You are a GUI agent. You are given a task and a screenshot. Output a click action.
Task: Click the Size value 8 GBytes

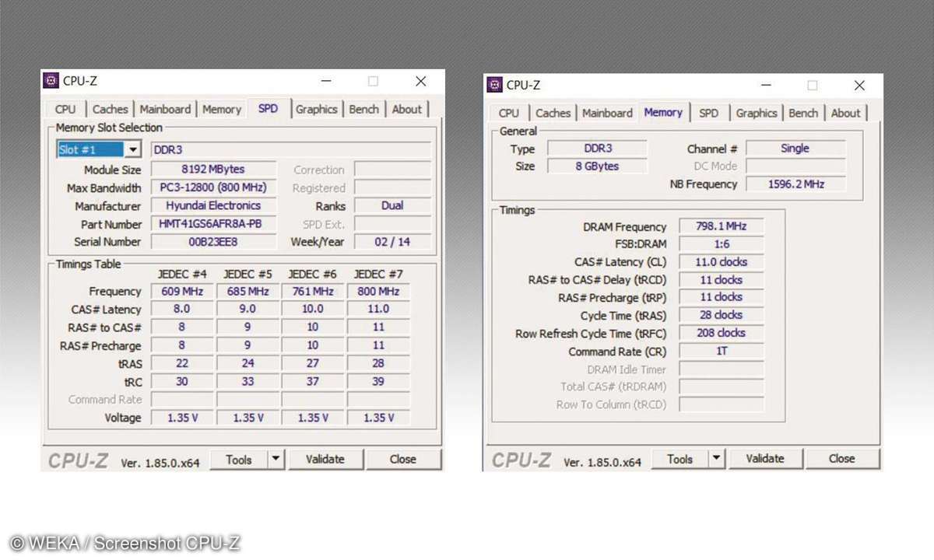click(597, 166)
